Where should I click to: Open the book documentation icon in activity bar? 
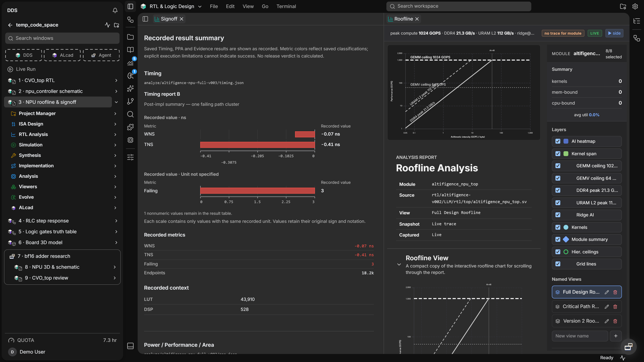(130, 50)
